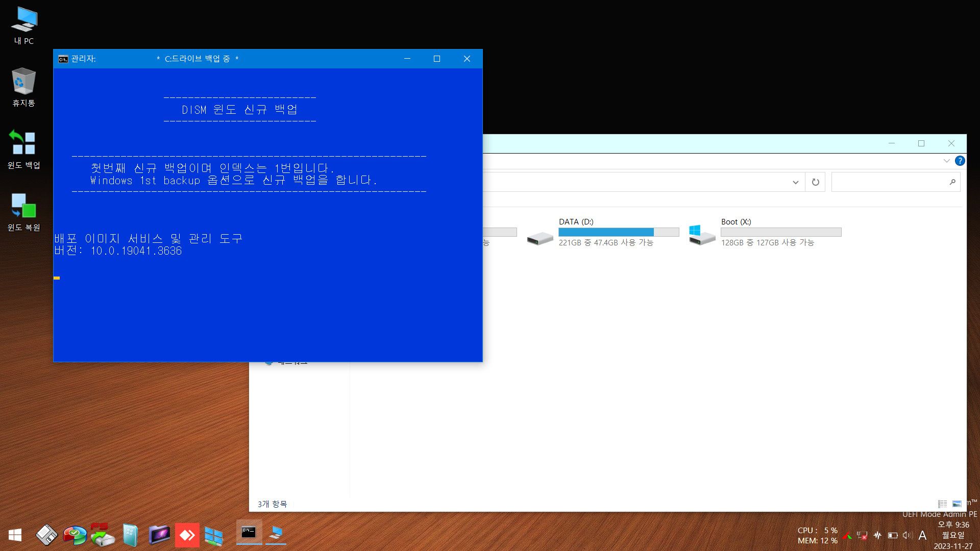Switch Explorer to large icons view
This screenshot has height=551, width=980.
pyautogui.click(x=957, y=504)
